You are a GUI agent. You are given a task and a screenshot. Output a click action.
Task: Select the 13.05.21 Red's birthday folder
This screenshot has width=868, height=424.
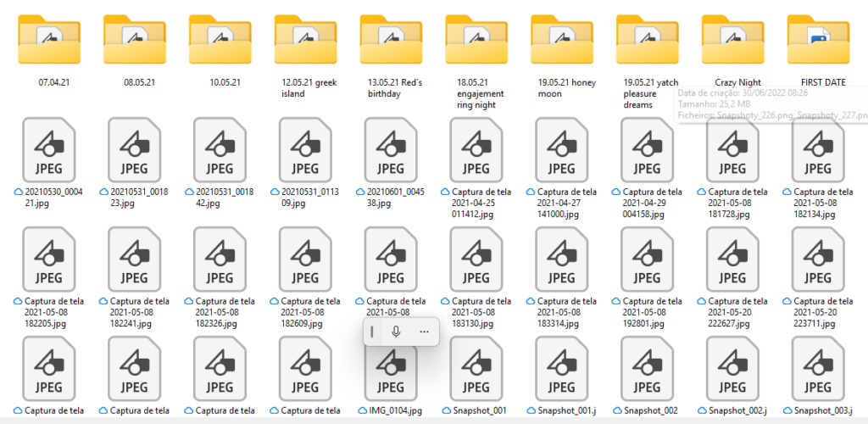click(392, 39)
